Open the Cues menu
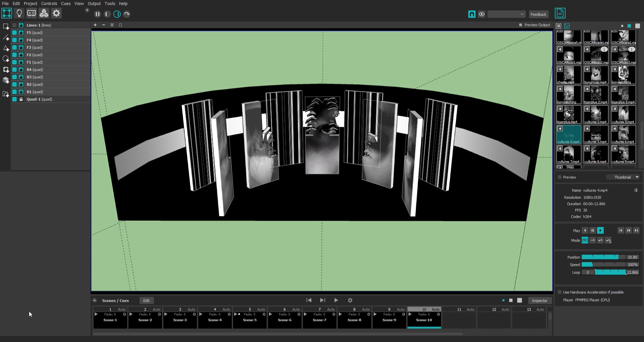 pyautogui.click(x=66, y=4)
